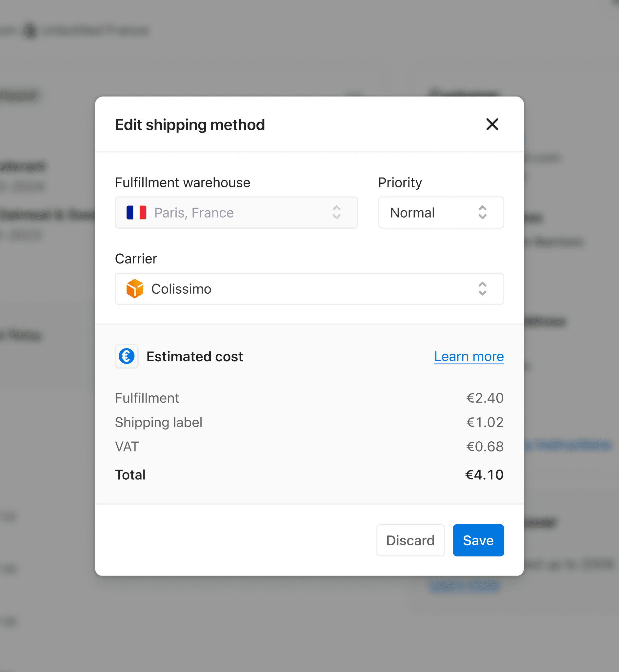The image size is (619, 672).
Task: Click the French flag icon
Action: pyautogui.click(x=136, y=213)
